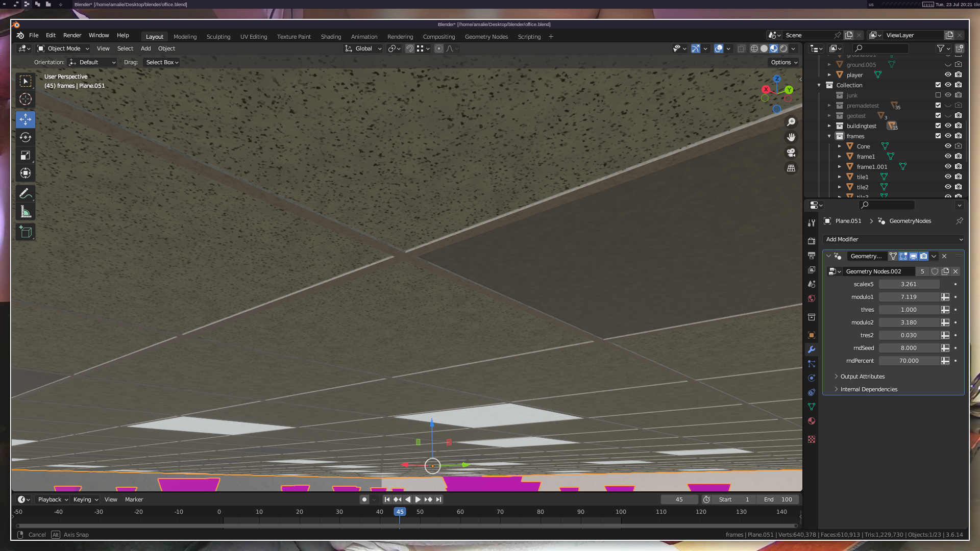Click the Add Cube tool
This screenshot has width=980, height=551.
click(26, 232)
